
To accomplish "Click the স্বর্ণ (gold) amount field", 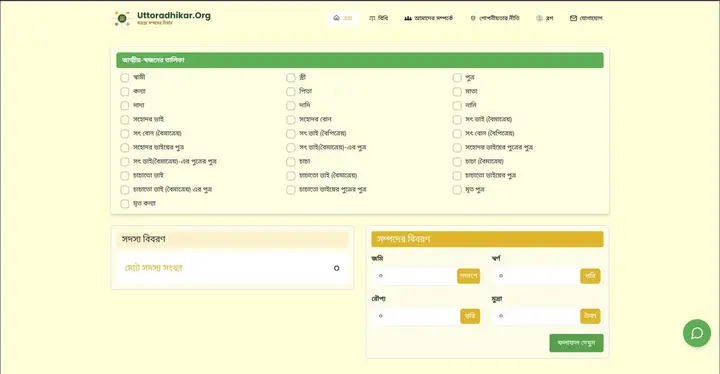I will coord(536,276).
